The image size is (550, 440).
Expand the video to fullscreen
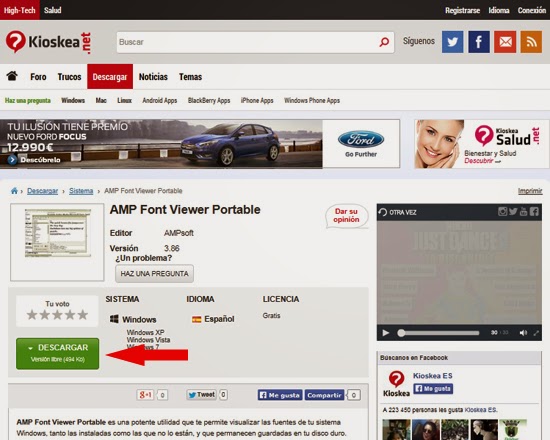point(536,333)
